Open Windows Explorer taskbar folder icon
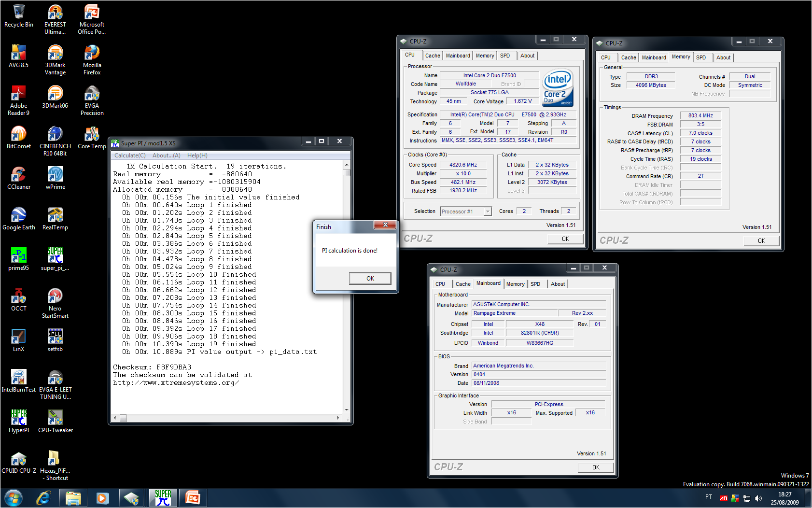 click(73, 498)
